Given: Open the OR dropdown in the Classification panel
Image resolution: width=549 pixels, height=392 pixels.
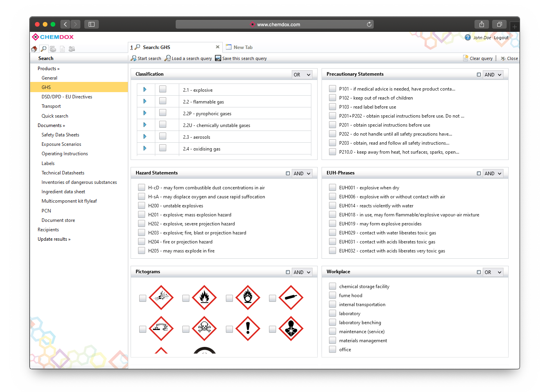Looking at the screenshot, I should (x=302, y=74).
